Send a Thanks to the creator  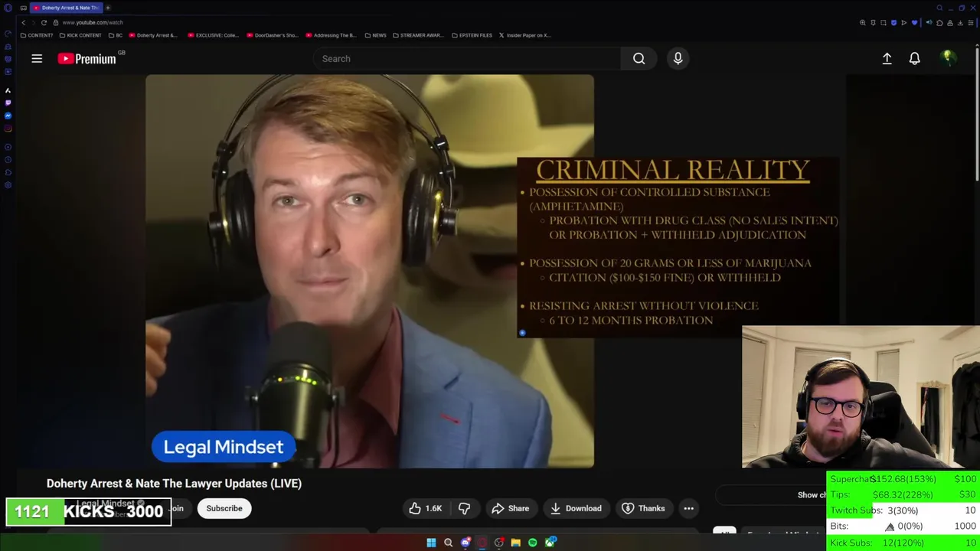643,508
